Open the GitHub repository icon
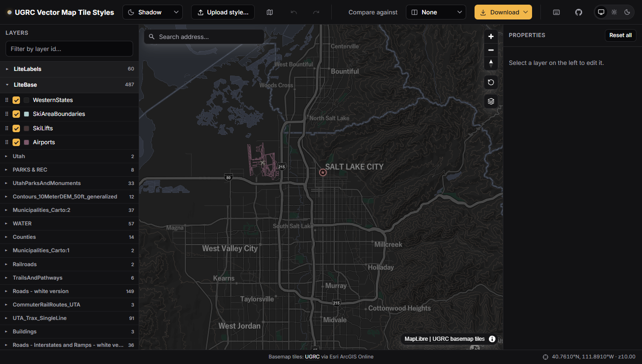Image resolution: width=642 pixels, height=364 pixels. coord(578,13)
